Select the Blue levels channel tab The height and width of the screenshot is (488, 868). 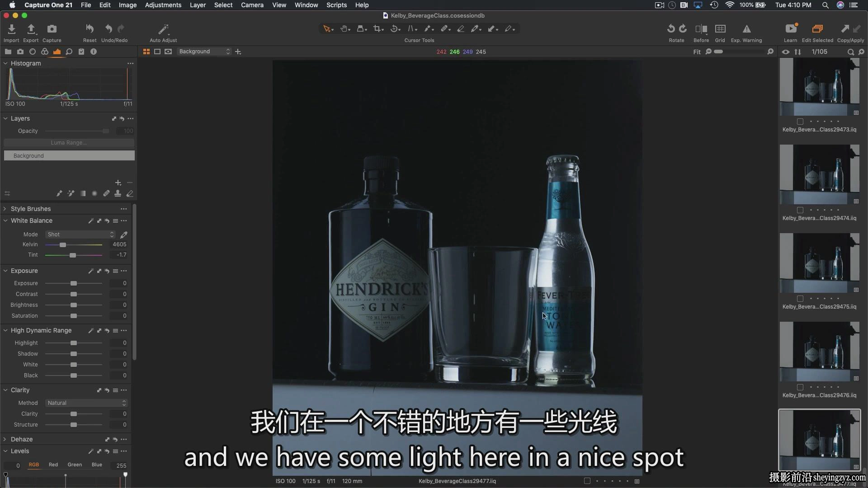(97, 465)
